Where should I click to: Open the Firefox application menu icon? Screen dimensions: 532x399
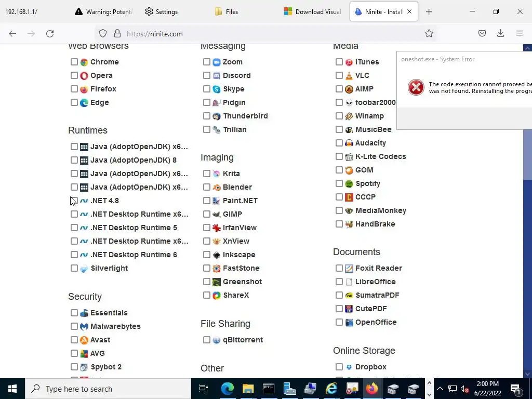click(519, 33)
